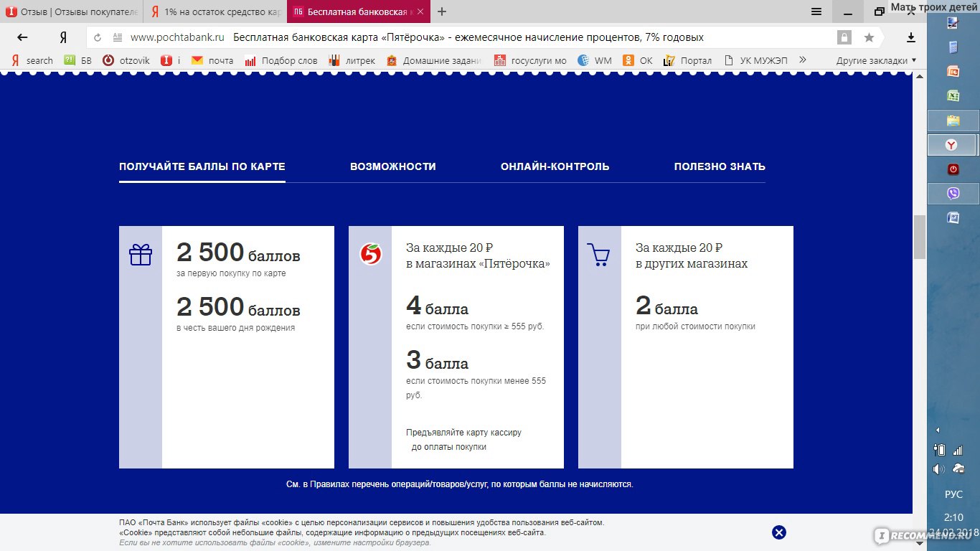Click the text 'при любой стоимости покупки'

(695, 326)
